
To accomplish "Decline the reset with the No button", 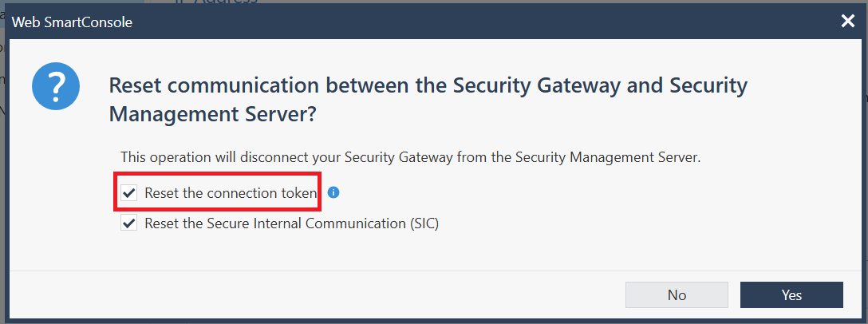I will pyautogui.click(x=677, y=295).
